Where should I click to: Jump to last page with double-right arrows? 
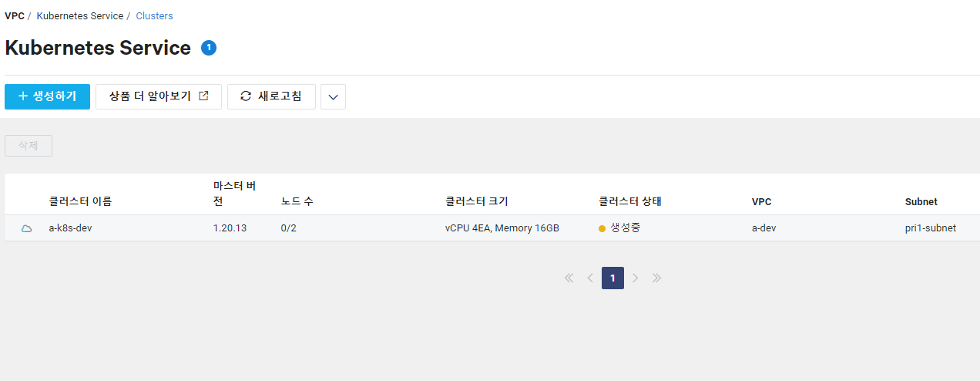click(656, 278)
